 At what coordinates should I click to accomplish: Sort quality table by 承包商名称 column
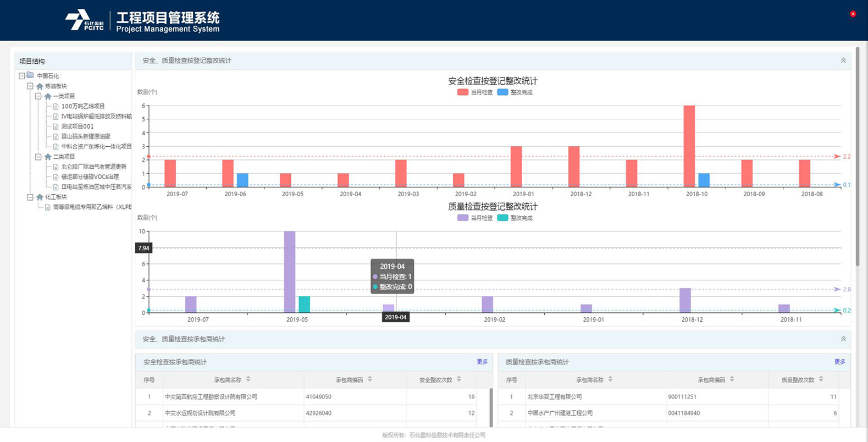point(611,379)
